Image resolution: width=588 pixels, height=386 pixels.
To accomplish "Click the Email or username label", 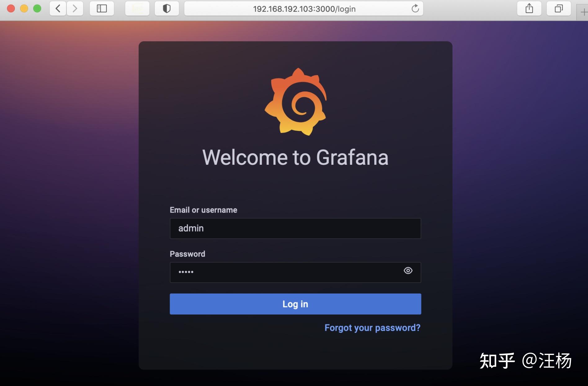I will 203,210.
